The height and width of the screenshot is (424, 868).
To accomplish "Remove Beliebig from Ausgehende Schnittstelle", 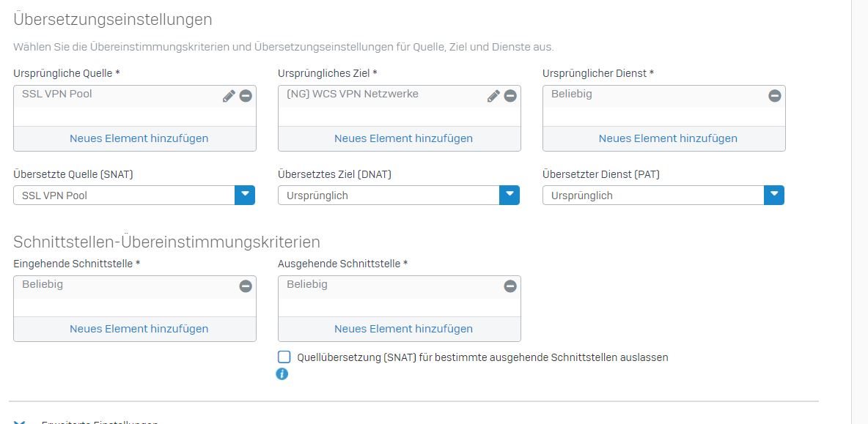I will [510, 286].
